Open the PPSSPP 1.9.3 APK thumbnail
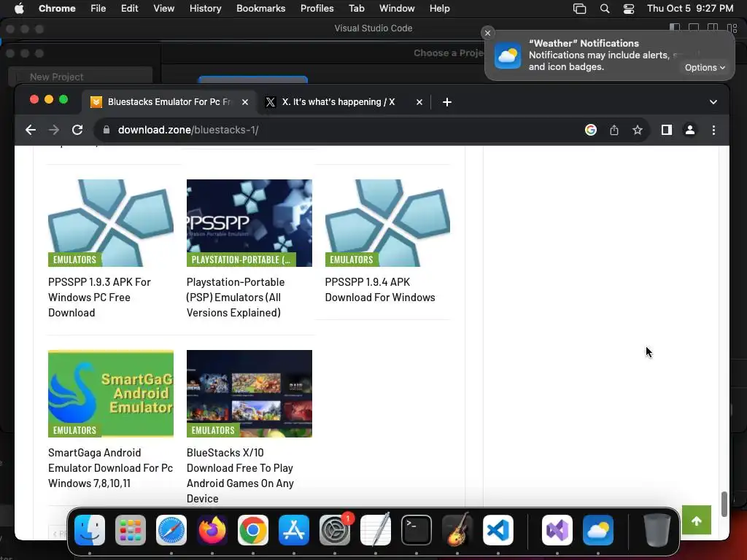747x560 pixels. (x=111, y=223)
